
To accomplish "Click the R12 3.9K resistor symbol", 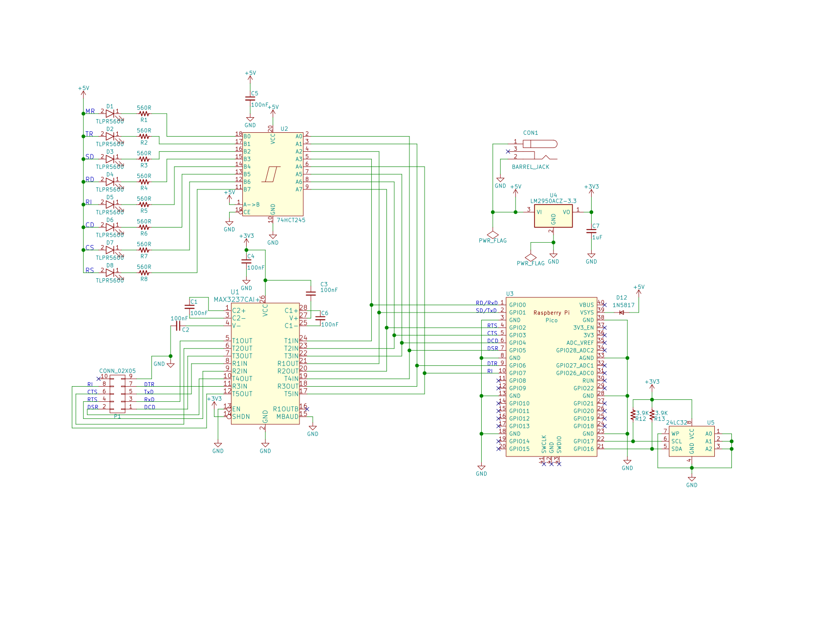I will (633, 415).
